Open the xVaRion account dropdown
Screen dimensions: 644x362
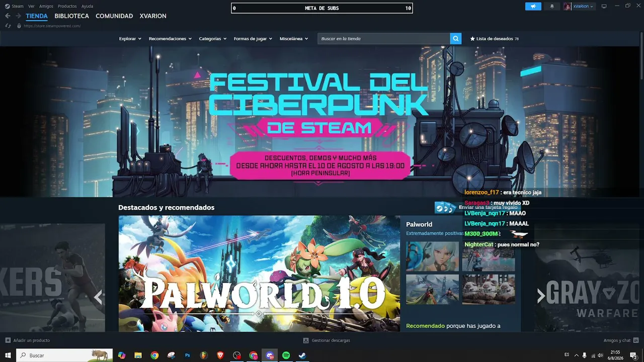579,6
